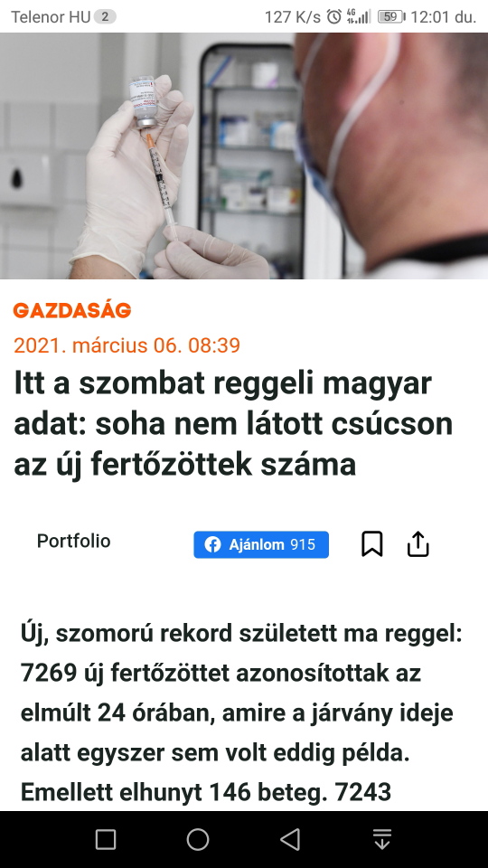Tap the 4G signal strength icon
488x868 pixels.
[358, 16]
